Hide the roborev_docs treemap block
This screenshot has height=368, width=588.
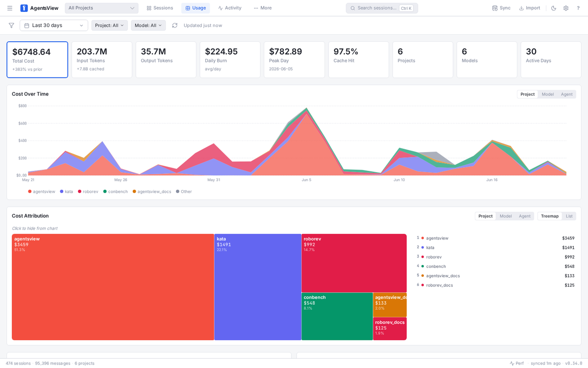390,329
